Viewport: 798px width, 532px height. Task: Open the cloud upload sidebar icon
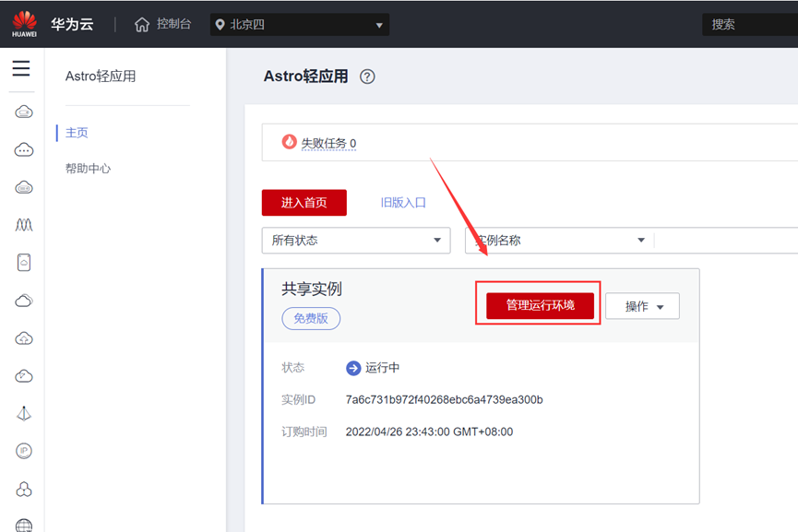pos(24,338)
